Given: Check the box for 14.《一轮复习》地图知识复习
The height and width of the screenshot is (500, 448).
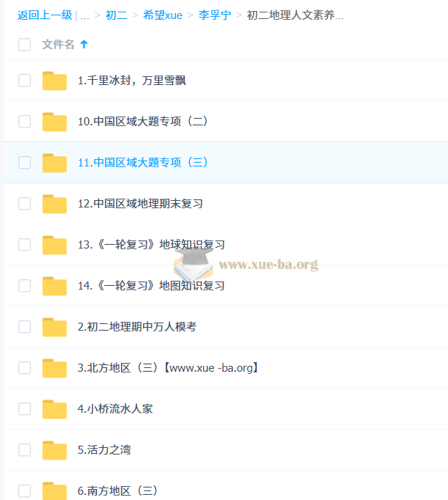Looking at the screenshot, I should [x=24, y=286].
